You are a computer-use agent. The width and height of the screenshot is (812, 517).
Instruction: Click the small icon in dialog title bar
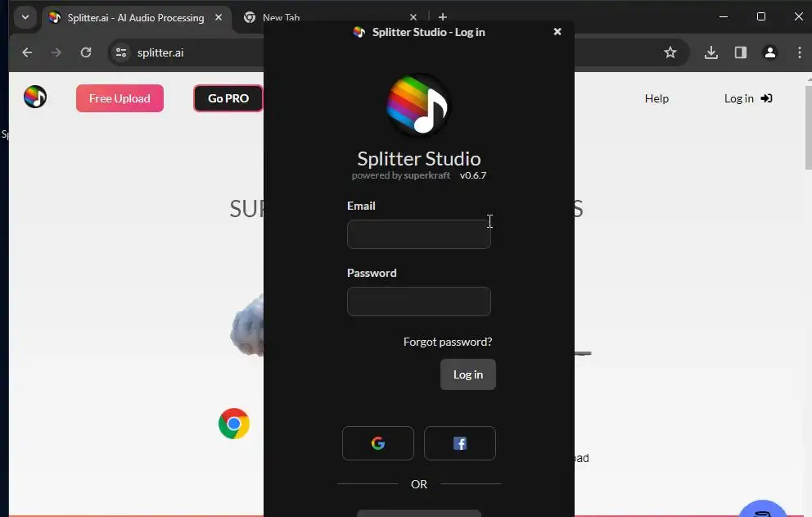[359, 32]
